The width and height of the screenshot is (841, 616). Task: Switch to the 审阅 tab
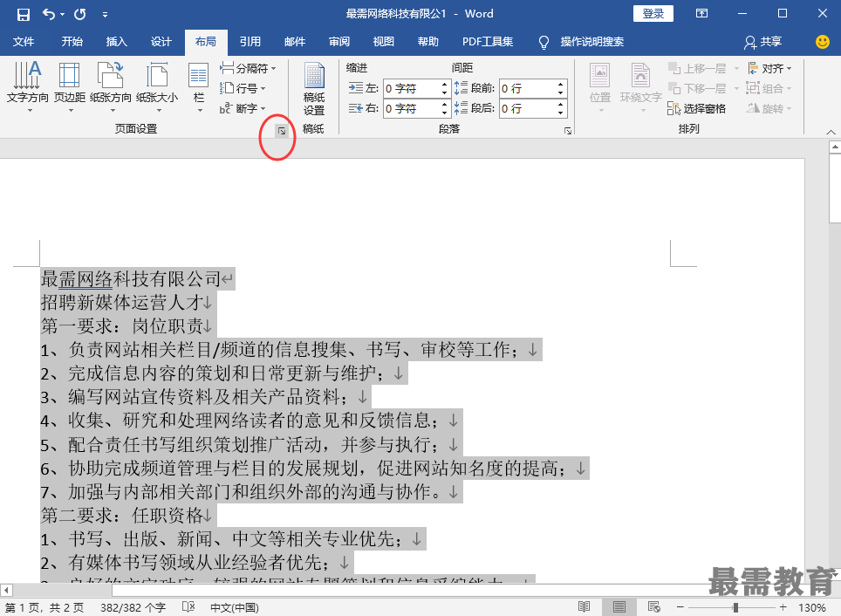coord(339,41)
